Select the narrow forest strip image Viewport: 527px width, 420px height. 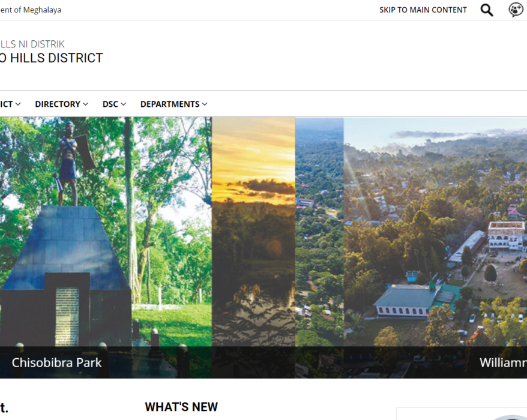point(319,232)
